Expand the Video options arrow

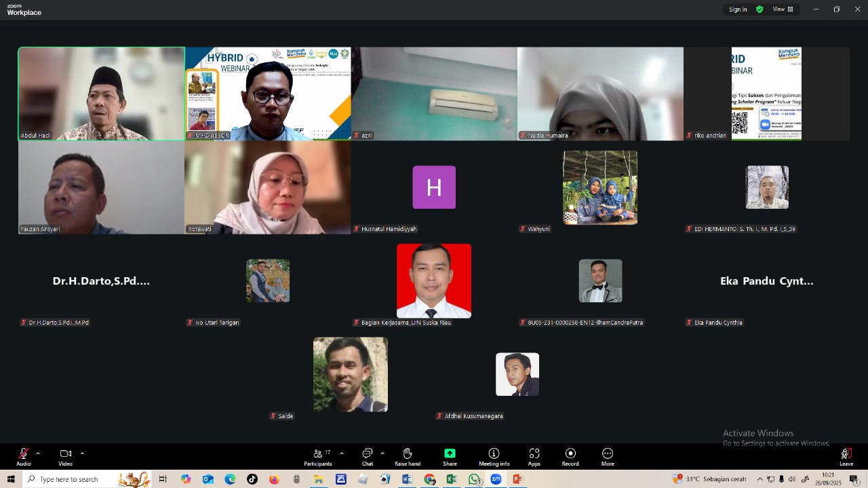click(82, 453)
